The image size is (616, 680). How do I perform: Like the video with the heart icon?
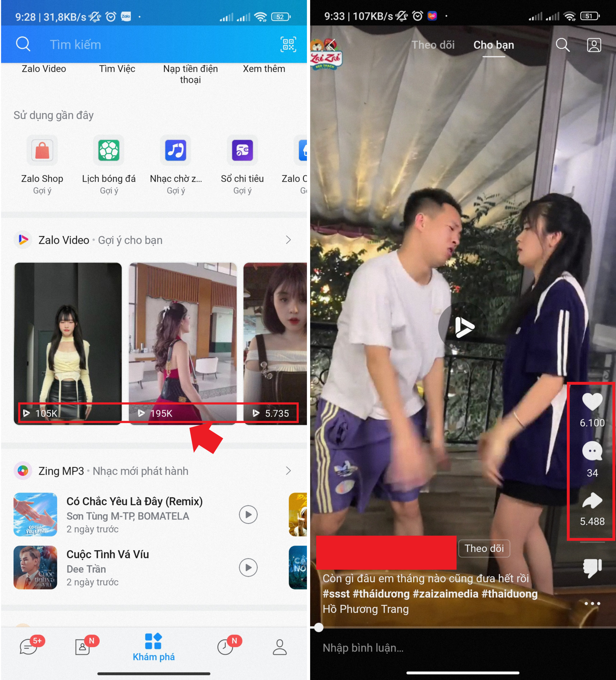tap(592, 402)
